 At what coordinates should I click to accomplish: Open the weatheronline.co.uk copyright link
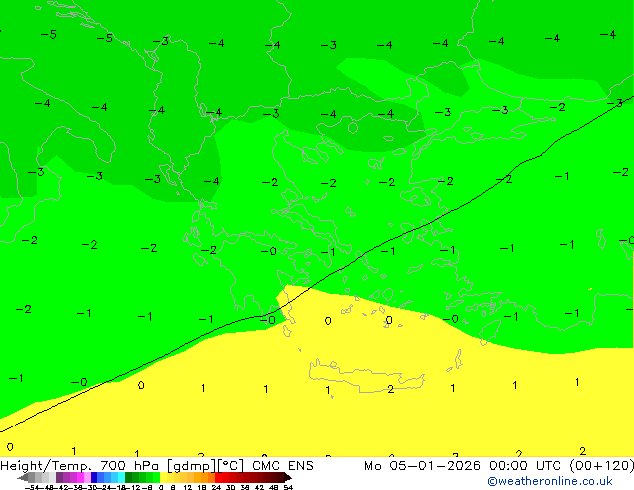(549, 481)
